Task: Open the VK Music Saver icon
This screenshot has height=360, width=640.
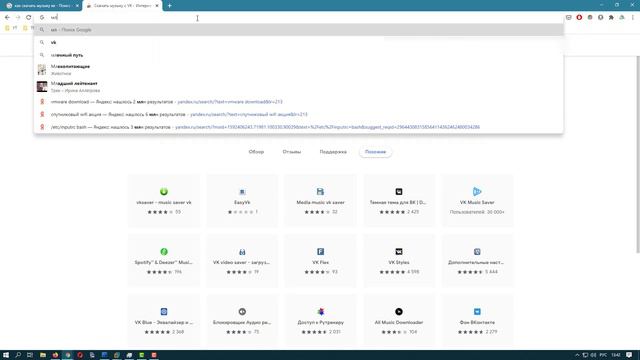Action: [477, 191]
